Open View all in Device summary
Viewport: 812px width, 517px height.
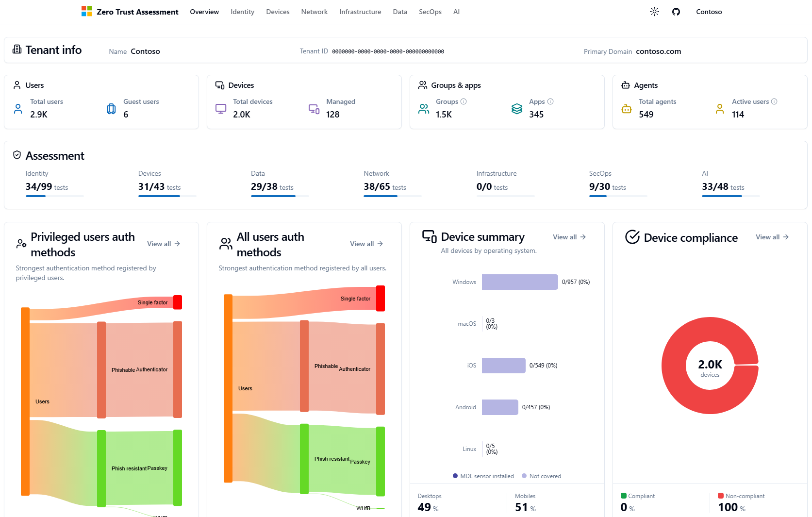pos(569,237)
